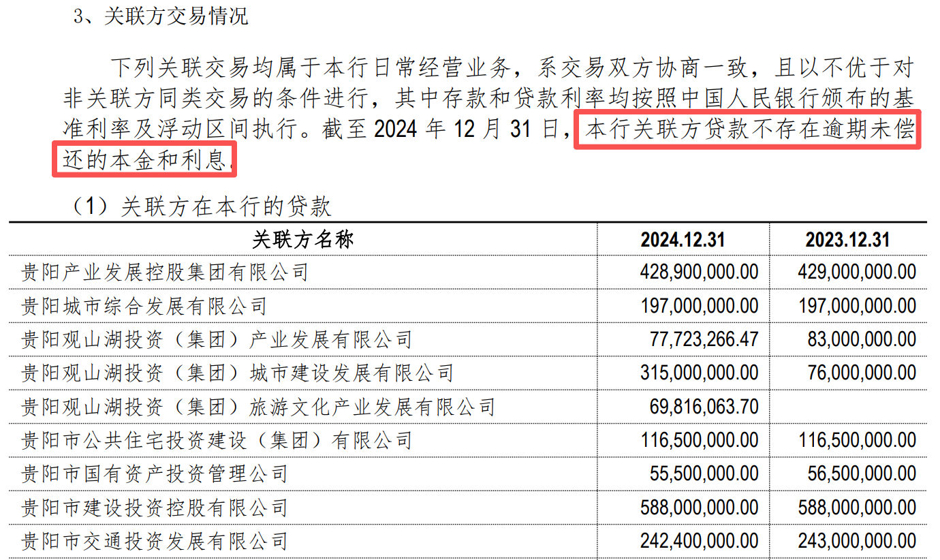The width and height of the screenshot is (940, 560).
Task: Click the section heading 3、关联方交易情况
Action: (161, 16)
